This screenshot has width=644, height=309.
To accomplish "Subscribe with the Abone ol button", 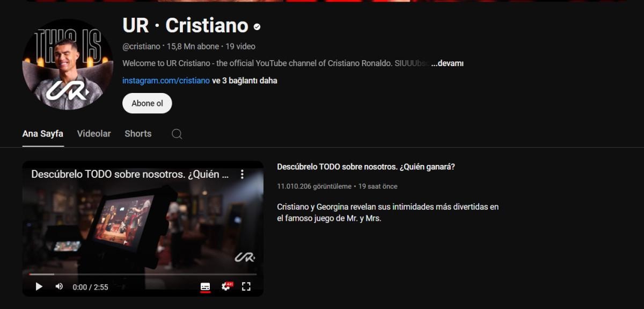I will 147,103.
